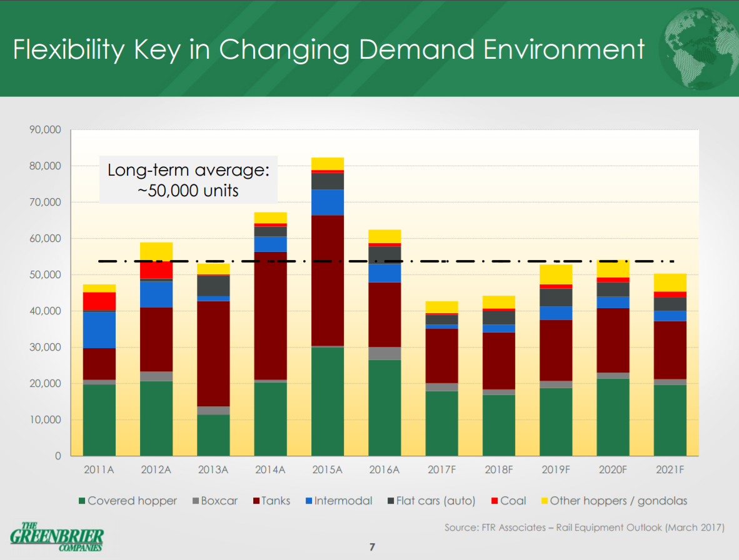The height and width of the screenshot is (560, 739).
Task: Select the 2016A green Covered hopper segment
Action: click(x=385, y=407)
